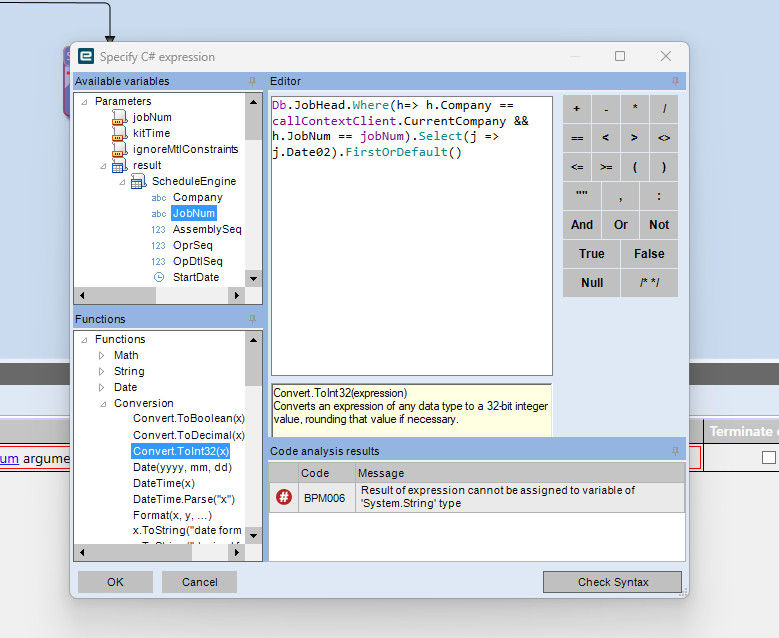The image size is (779, 638).
Task: Pin the Available variables panel
Action: coord(252,81)
